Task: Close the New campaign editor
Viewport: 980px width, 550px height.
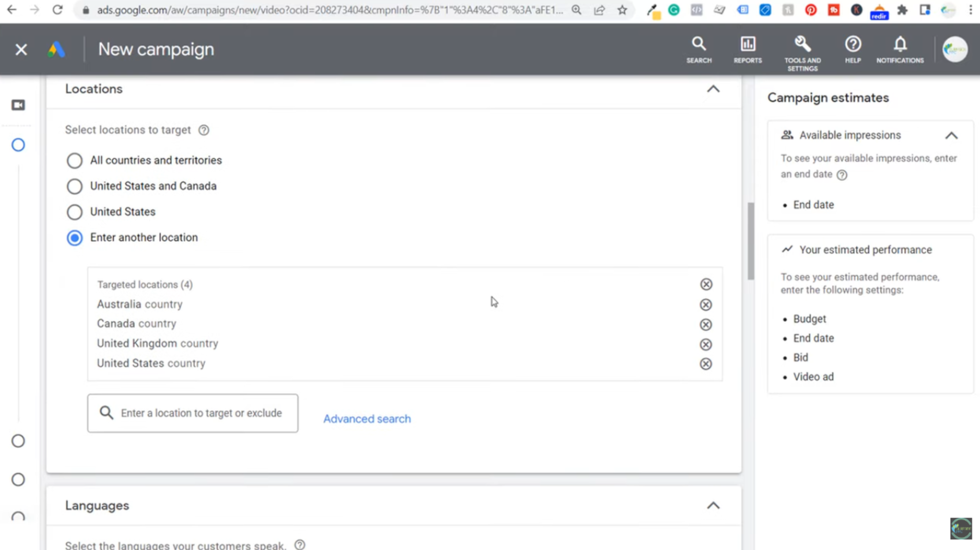Action: [21, 49]
